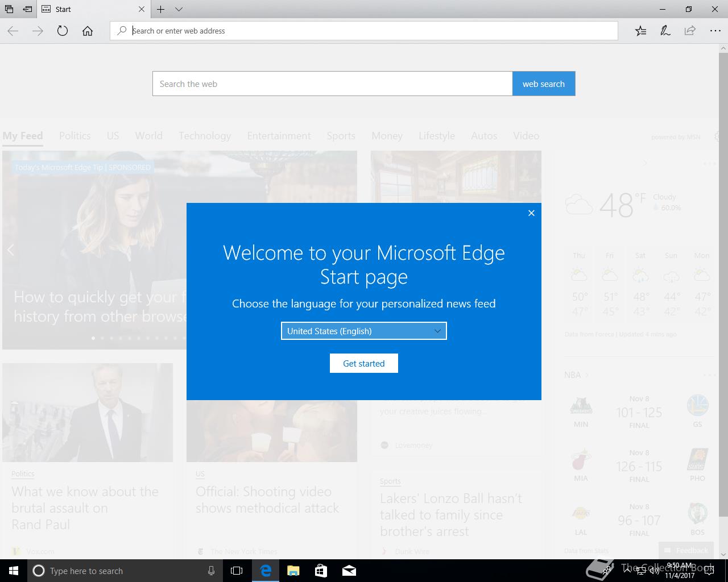Close the welcome dialog with X
Viewport: 728px width, 582px height.
[x=531, y=213]
